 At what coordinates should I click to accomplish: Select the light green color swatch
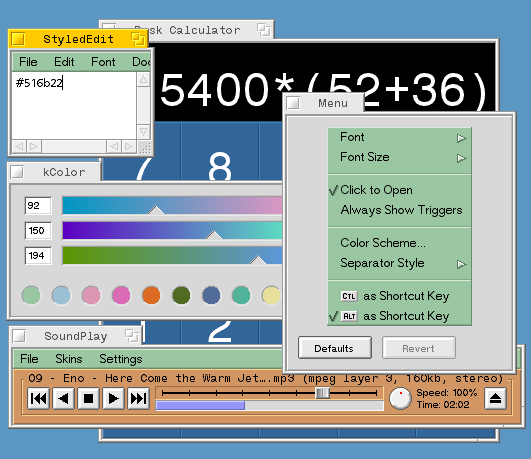click(31, 295)
